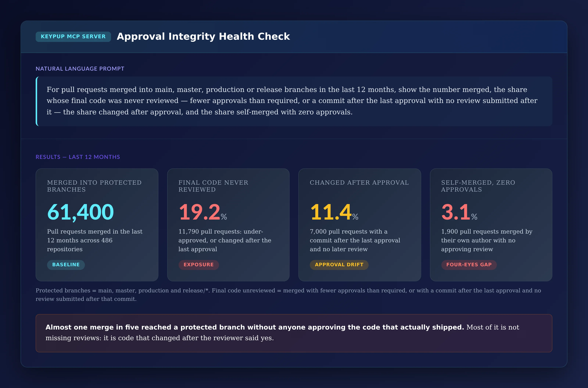588x388 pixels.
Task: Click the Approval Integrity Health Check title
Action: click(x=203, y=37)
